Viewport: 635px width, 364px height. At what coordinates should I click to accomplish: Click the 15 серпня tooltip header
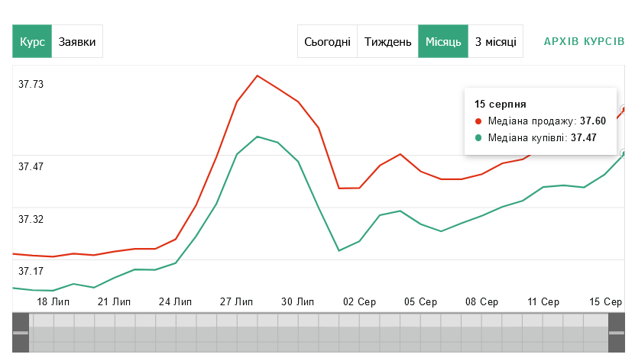click(x=500, y=104)
